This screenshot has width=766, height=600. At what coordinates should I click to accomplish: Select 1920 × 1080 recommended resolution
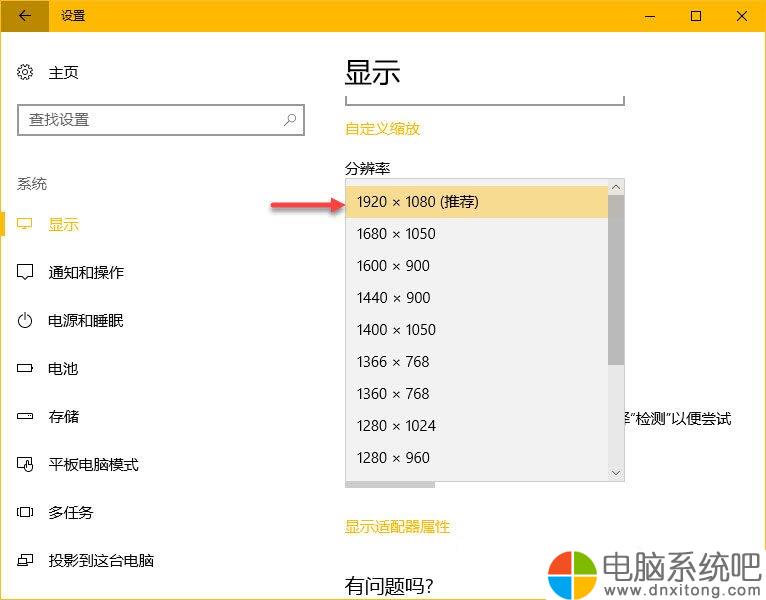pos(476,202)
